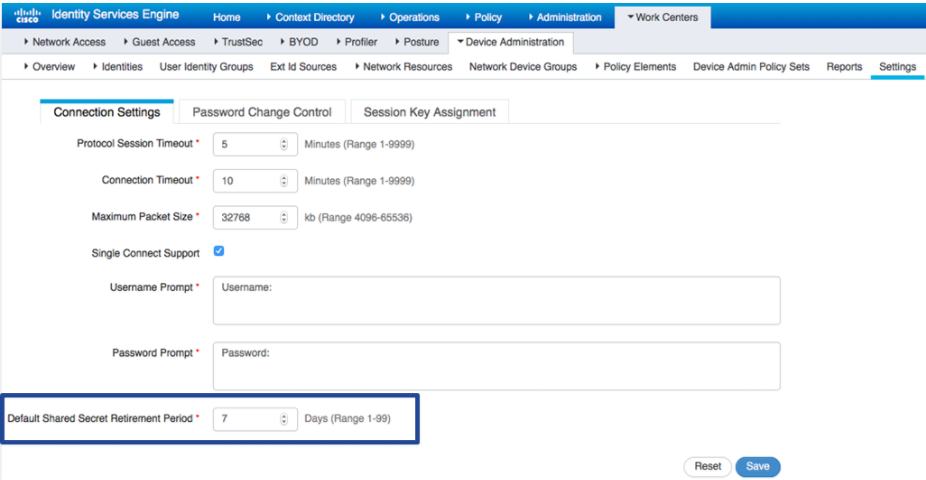Click the Identity Services Engine title
Image resolution: width=926 pixels, height=480 pixels.
(x=115, y=14)
